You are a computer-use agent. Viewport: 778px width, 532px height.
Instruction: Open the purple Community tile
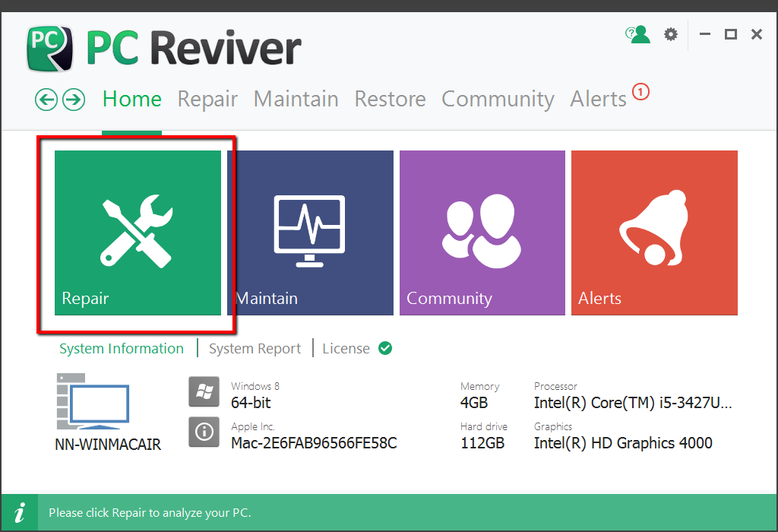tap(482, 233)
